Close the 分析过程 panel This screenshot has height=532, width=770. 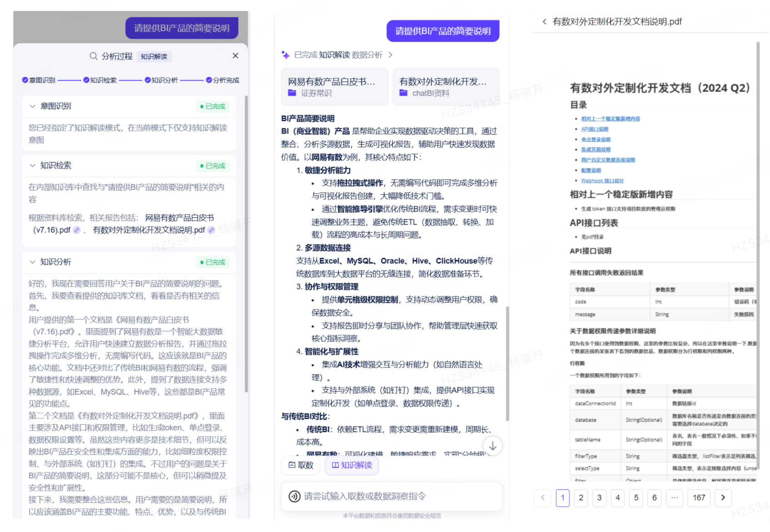point(235,56)
